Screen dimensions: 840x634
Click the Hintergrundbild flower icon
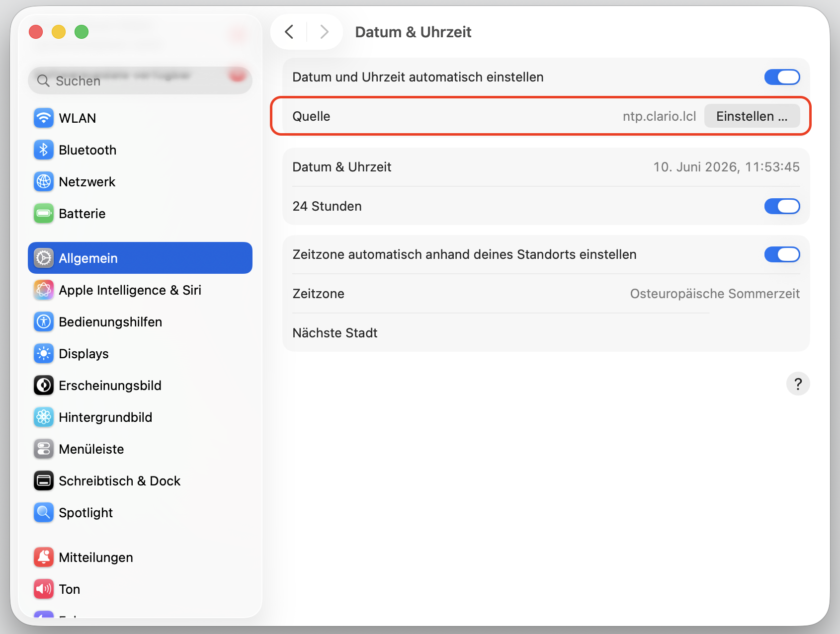tap(44, 417)
